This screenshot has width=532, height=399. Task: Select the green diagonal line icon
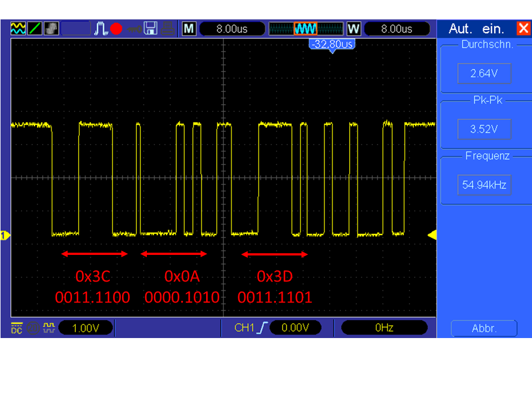click(x=34, y=28)
